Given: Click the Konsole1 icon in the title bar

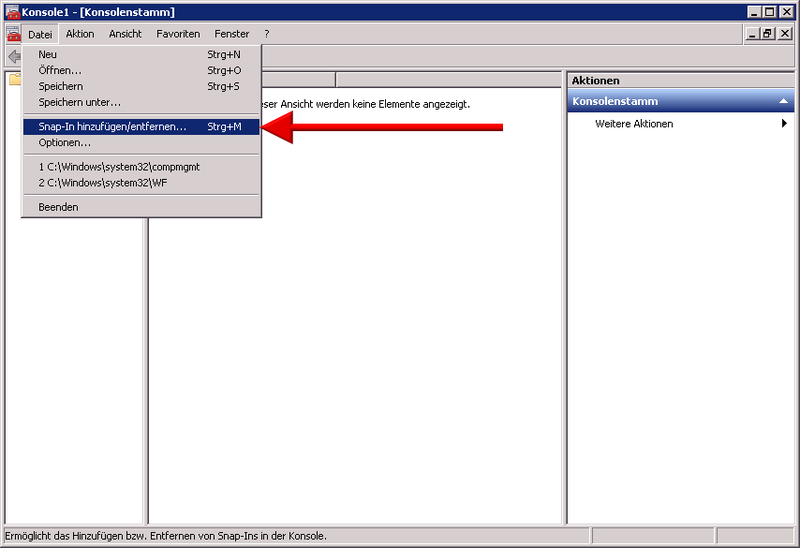Looking at the screenshot, I should (x=12, y=12).
